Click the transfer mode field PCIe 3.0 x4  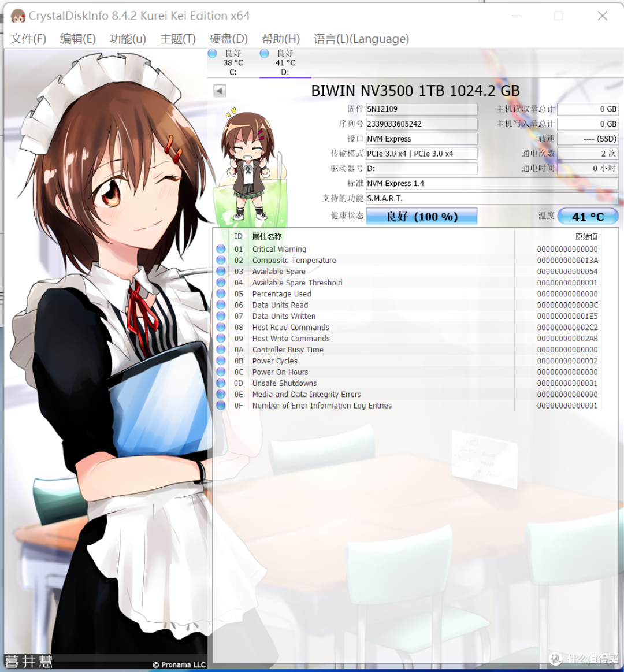click(421, 154)
